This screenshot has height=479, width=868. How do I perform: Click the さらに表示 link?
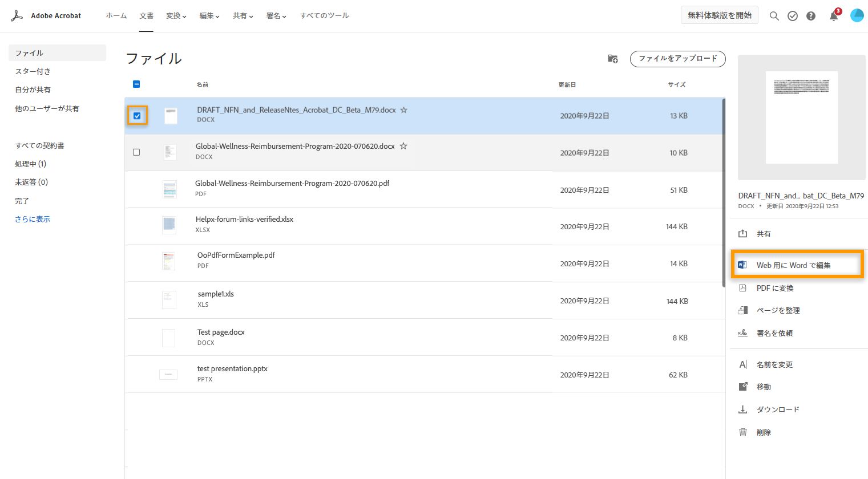click(x=33, y=219)
